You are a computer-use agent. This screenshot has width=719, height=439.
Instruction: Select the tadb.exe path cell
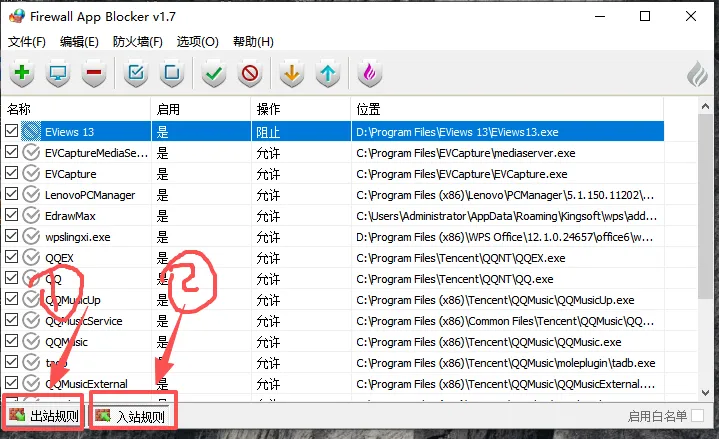pyautogui.click(x=506, y=363)
